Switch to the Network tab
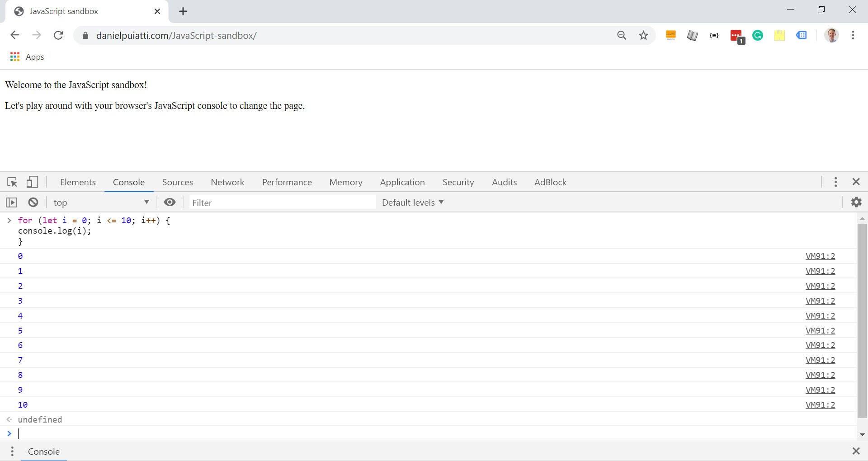 (227, 182)
